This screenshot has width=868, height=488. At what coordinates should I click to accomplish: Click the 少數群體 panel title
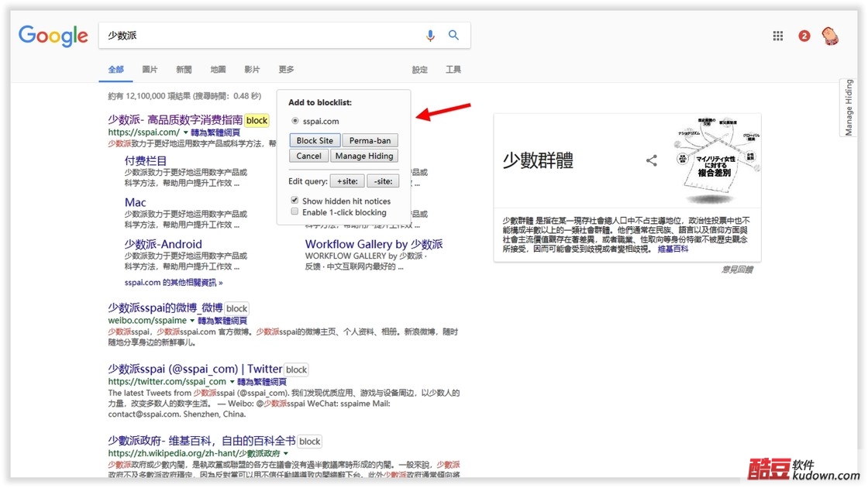click(x=538, y=160)
